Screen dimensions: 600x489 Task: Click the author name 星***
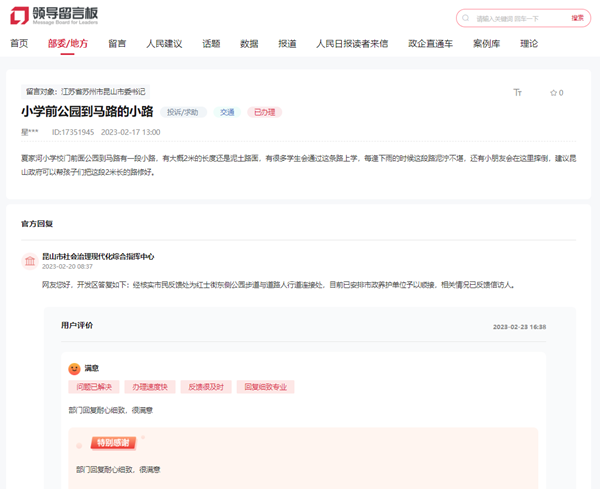coord(30,132)
